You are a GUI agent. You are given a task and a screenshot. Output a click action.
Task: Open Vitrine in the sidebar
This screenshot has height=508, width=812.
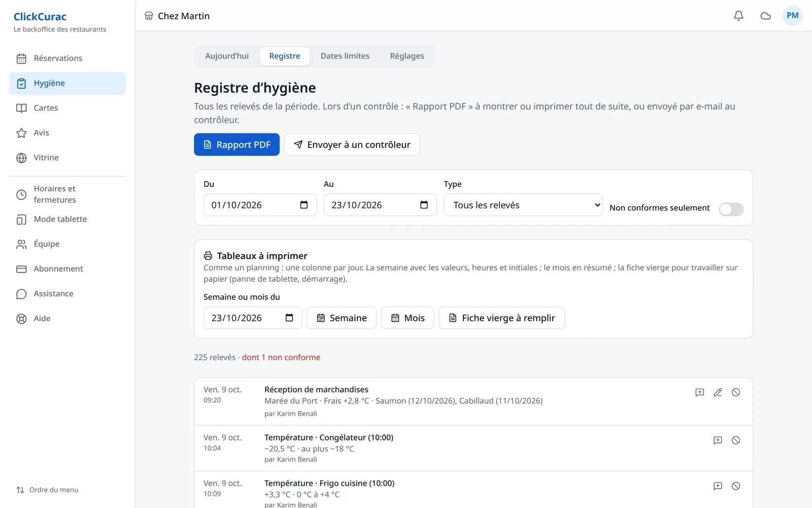tap(67, 158)
